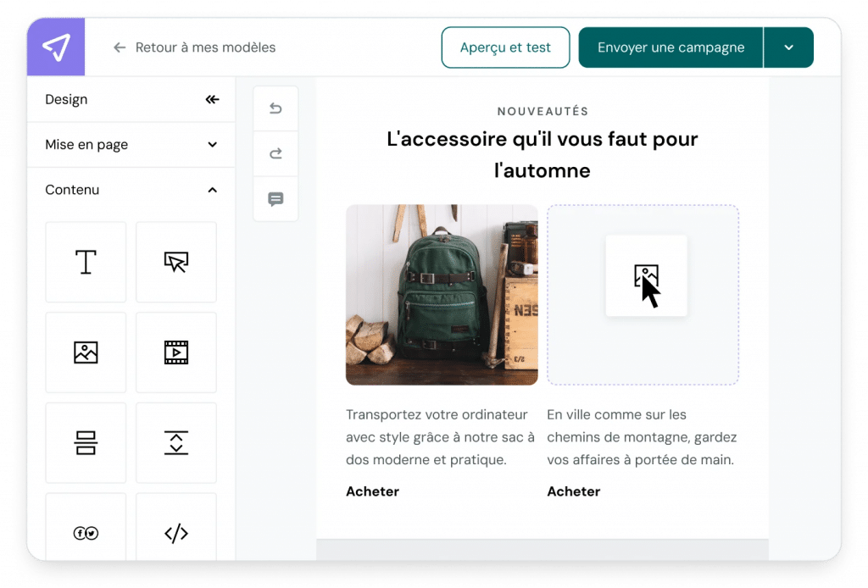Go back via Retour à mes modèles

pos(195,47)
